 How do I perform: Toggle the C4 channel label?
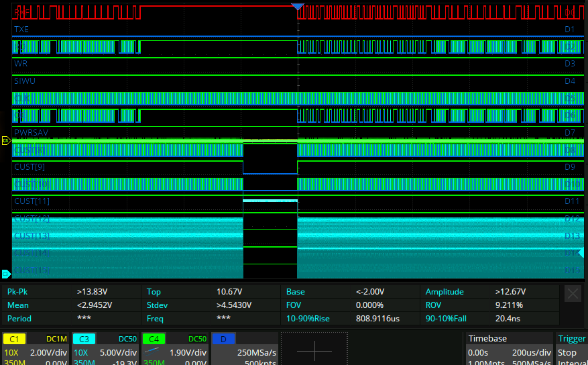tap(154, 340)
